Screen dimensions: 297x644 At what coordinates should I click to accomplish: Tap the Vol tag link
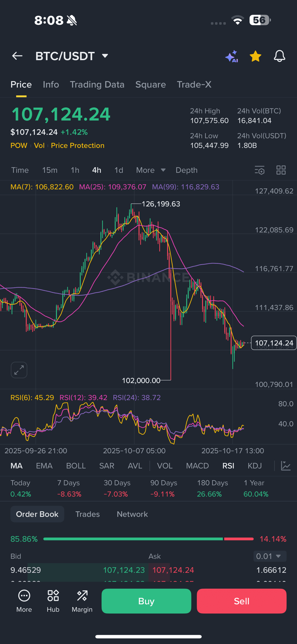tap(39, 145)
